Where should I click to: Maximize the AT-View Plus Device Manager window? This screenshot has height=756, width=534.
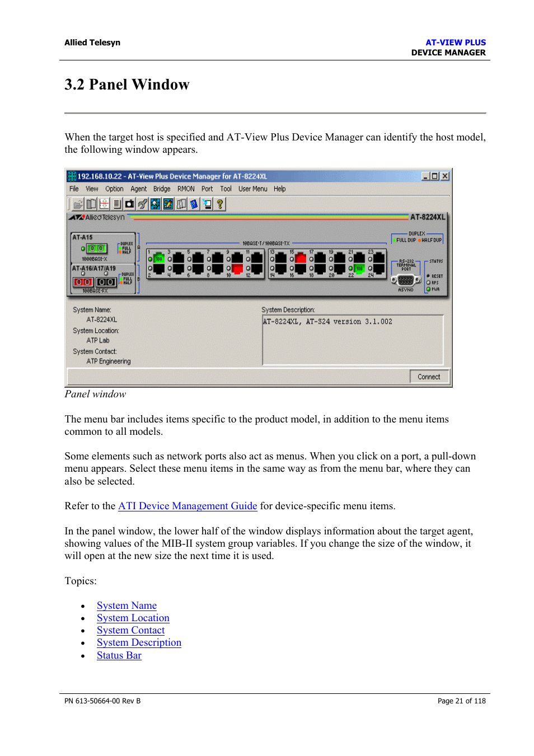(434, 176)
